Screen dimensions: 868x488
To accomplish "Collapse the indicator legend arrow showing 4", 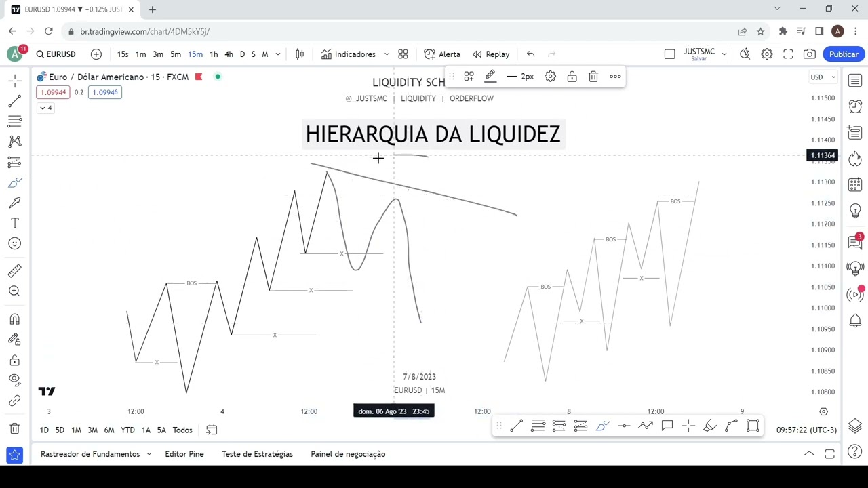I will click(x=45, y=108).
